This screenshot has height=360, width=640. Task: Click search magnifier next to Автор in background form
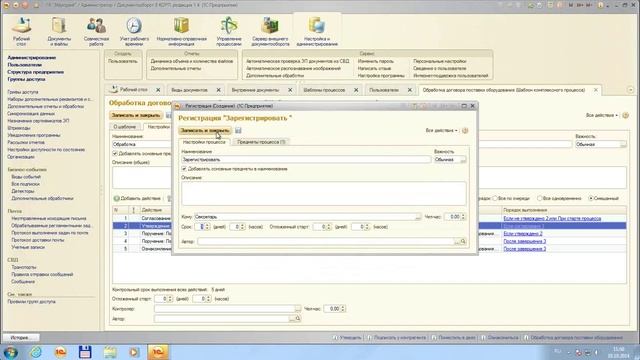click(298, 319)
